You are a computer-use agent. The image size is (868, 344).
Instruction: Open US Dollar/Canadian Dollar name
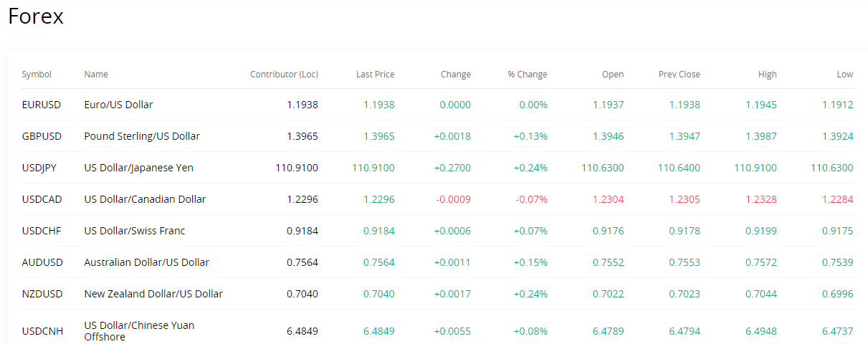[145, 199]
